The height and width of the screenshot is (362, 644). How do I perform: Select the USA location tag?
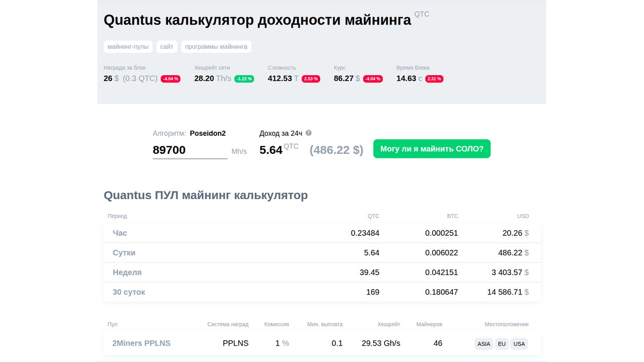(519, 344)
